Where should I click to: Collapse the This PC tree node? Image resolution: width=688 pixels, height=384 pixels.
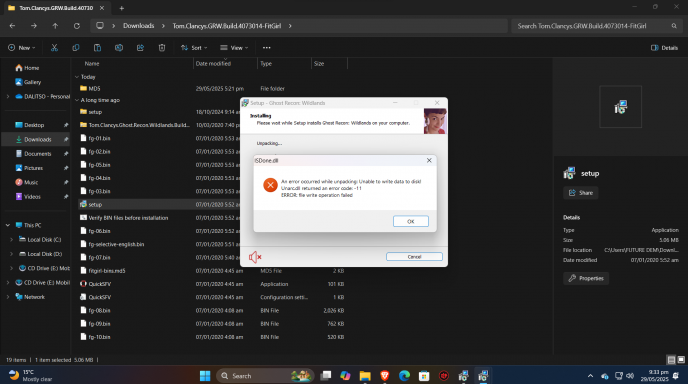[x=8, y=225]
